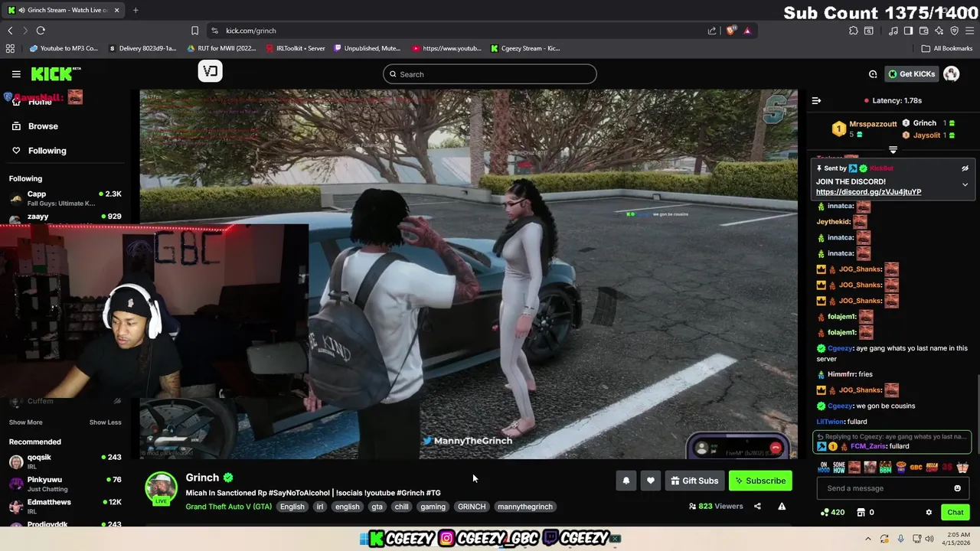Toggle stream notifications bell

pyautogui.click(x=626, y=481)
